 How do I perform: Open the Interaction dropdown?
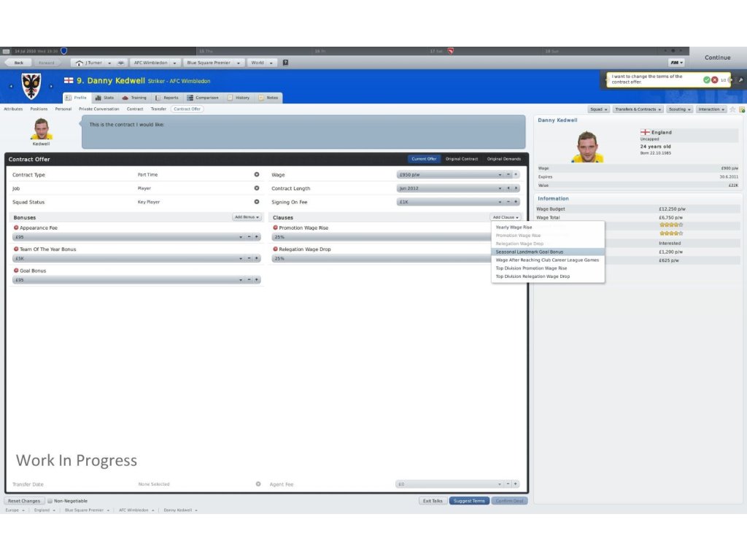(711, 109)
